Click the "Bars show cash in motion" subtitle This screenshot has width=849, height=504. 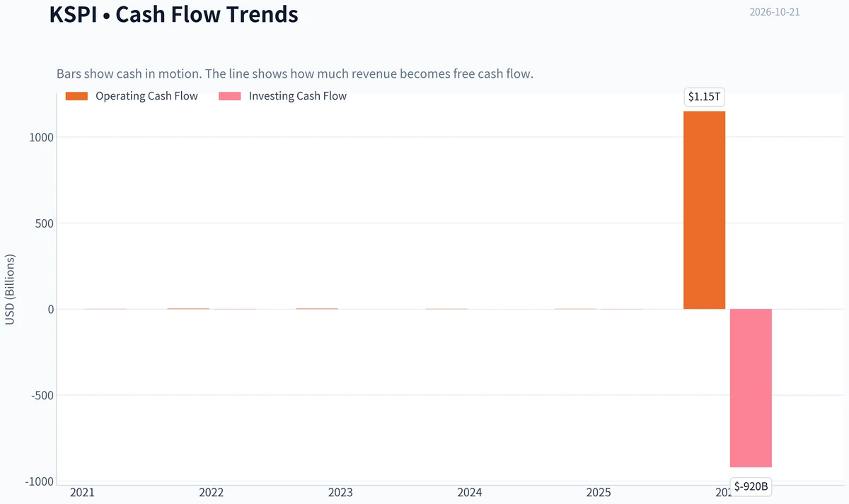[x=294, y=74]
